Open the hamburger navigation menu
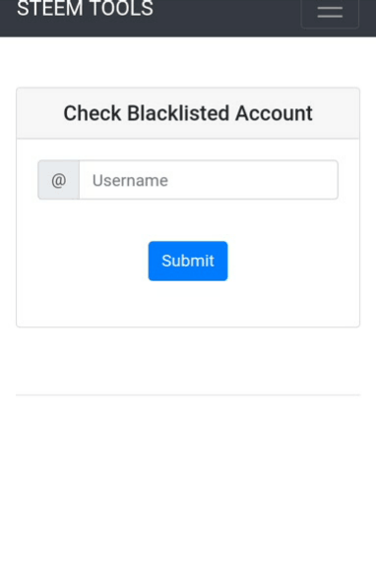The width and height of the screenshot is (376, 588). click(330, 13)
